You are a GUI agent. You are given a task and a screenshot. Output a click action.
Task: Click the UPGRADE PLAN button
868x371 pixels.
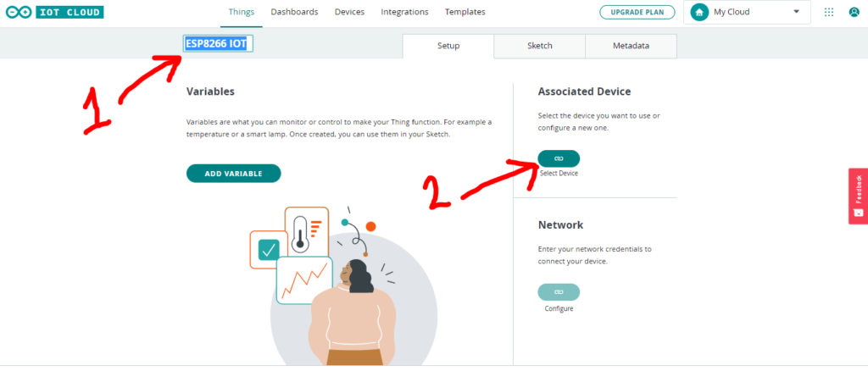tap(637, 12)
